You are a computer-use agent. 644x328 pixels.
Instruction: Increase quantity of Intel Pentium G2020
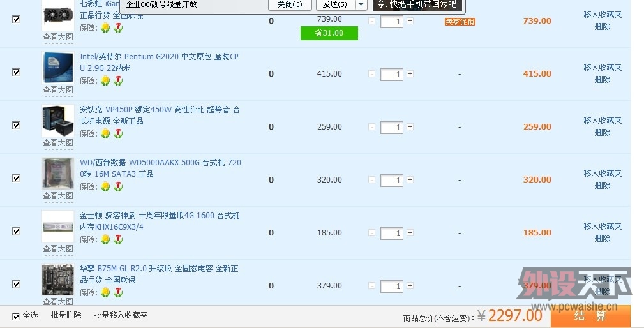[410, 74]
